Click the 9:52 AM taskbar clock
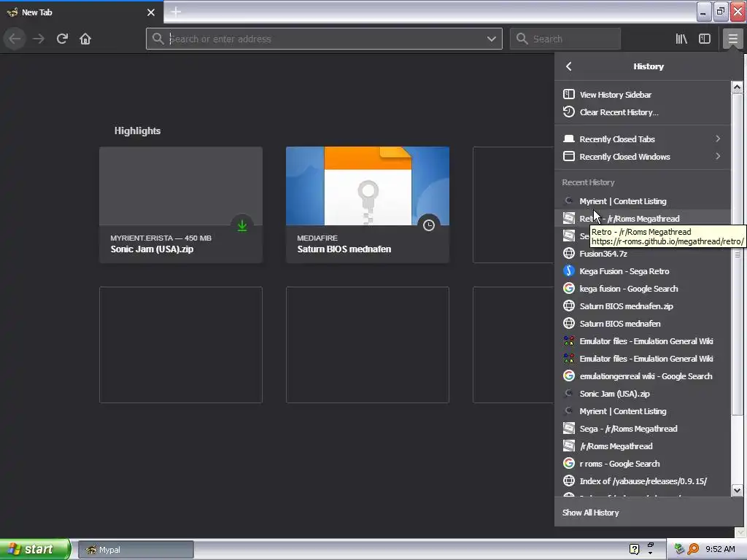Viewport: 747px width, 560px height. click(x=720, y=549)
